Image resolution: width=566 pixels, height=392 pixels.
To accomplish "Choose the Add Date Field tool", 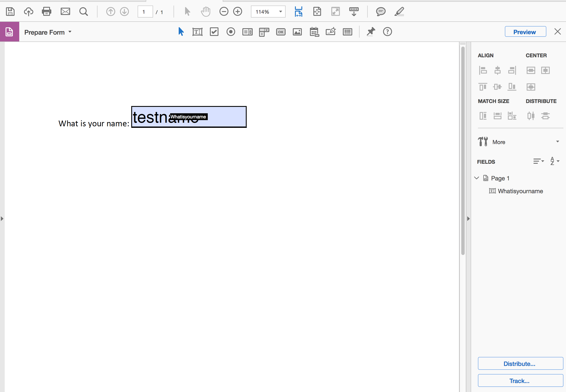I will [x=314, y=32].
